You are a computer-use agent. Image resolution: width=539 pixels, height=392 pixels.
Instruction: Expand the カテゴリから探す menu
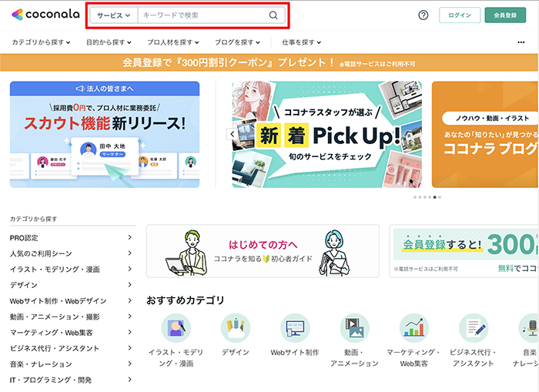(41, 42)
